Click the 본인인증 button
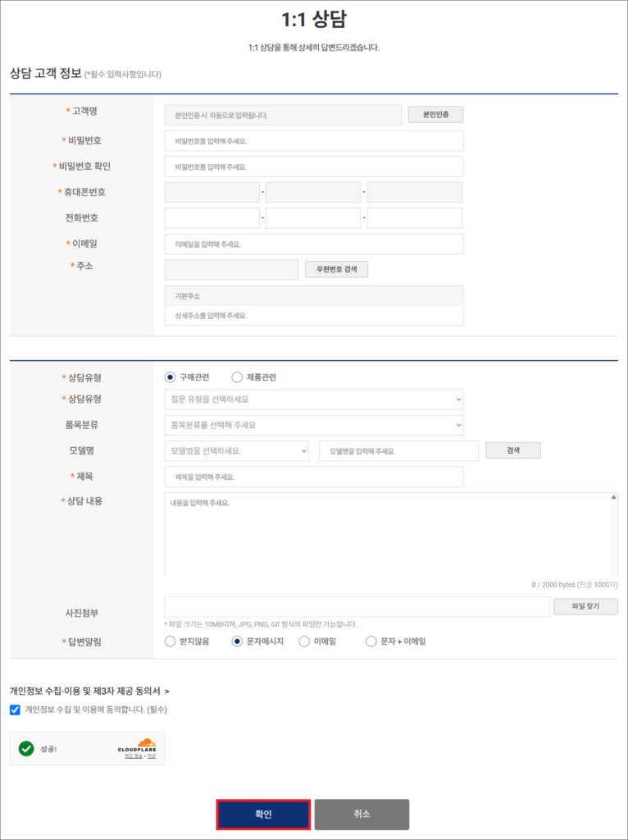628x840 pixels. pos(435,115)
